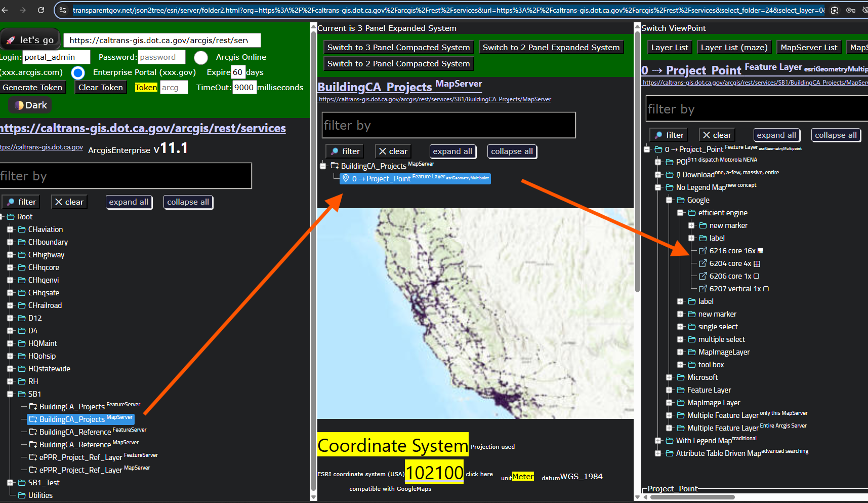
Task: Select BuildingCA_Projects FeatureServer tree row
Action: pos(84,407)
